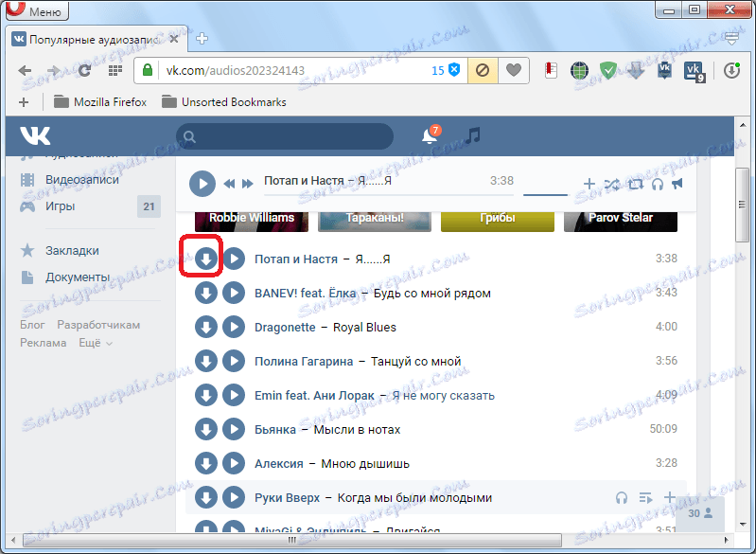
Task: Toggle repeat in the player
Action: pyautogui.click(x=636, y=184)
